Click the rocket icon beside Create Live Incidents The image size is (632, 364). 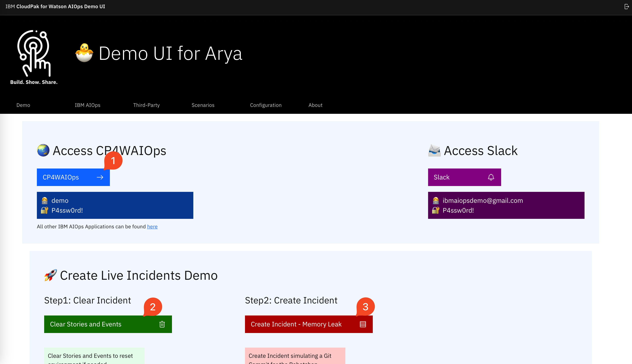click(x=51, y=275)
